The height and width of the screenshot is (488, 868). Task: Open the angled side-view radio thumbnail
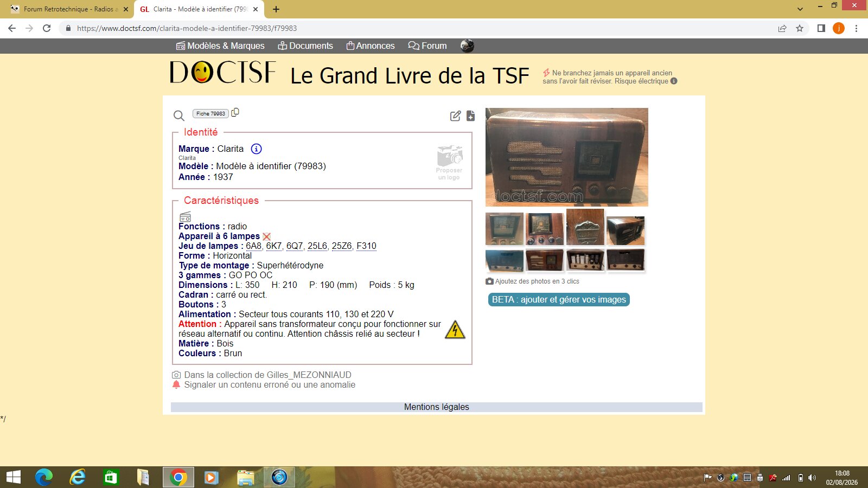[626, 230]
